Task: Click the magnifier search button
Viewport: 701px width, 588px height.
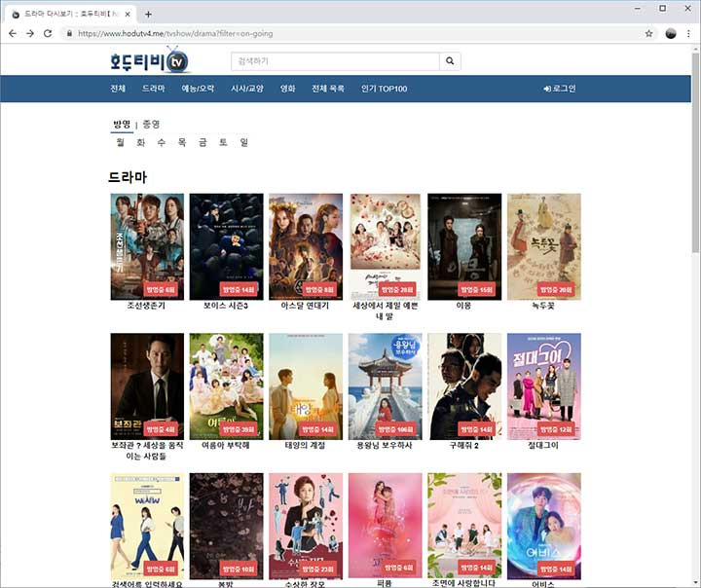Action: (450, 61)
